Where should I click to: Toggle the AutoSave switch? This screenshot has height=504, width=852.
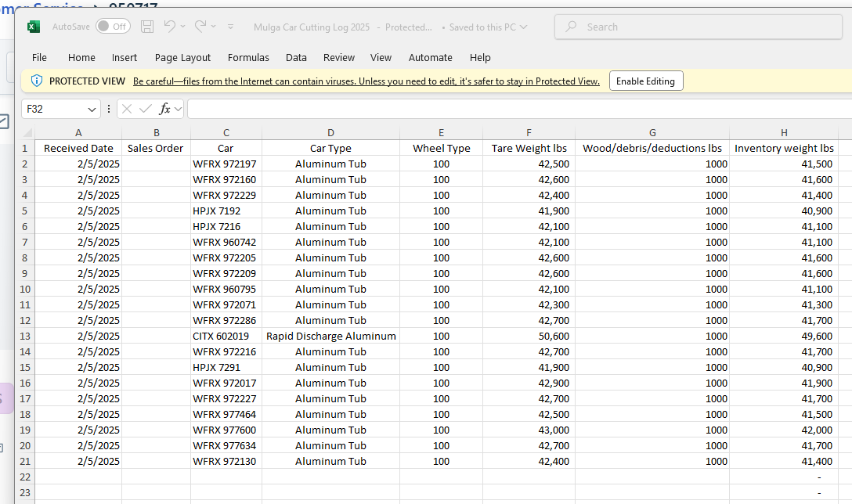pyautogui.click(x=113, y=27)
